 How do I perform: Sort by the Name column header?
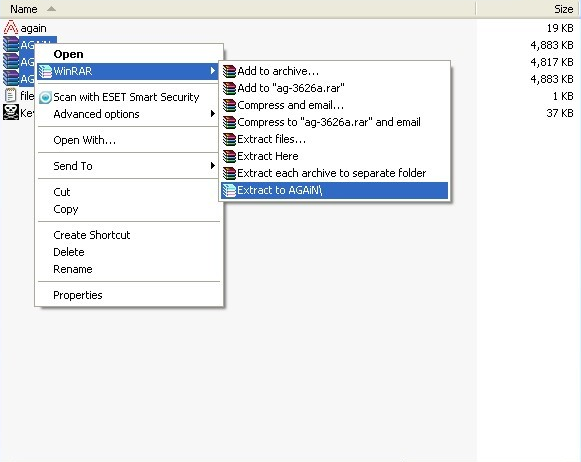(x=238, y=9)
